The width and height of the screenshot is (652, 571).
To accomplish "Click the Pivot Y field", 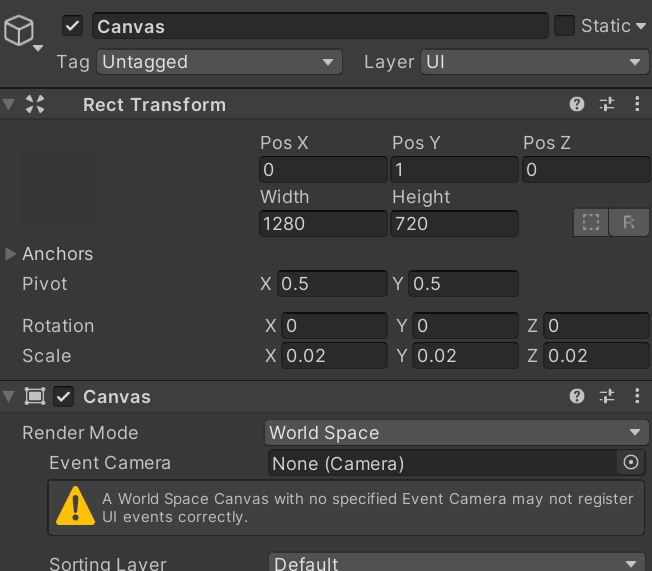I will 463,284.
